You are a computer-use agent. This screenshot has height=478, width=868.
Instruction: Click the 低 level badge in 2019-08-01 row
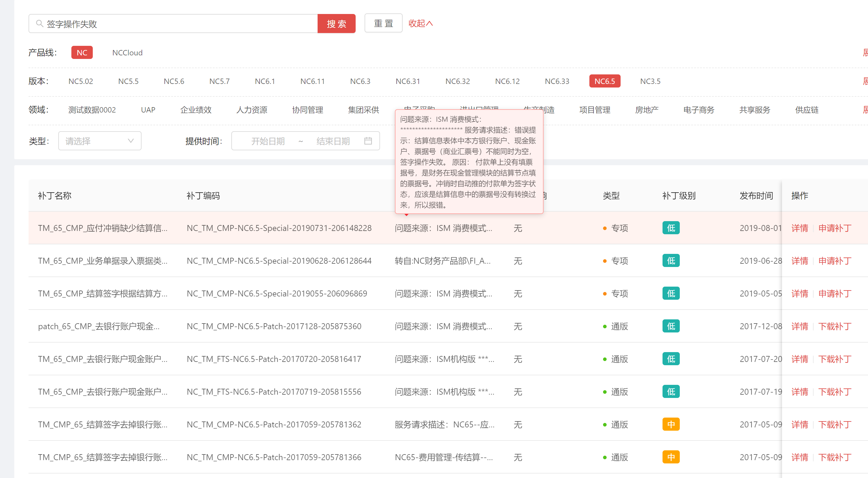point(671,228)
